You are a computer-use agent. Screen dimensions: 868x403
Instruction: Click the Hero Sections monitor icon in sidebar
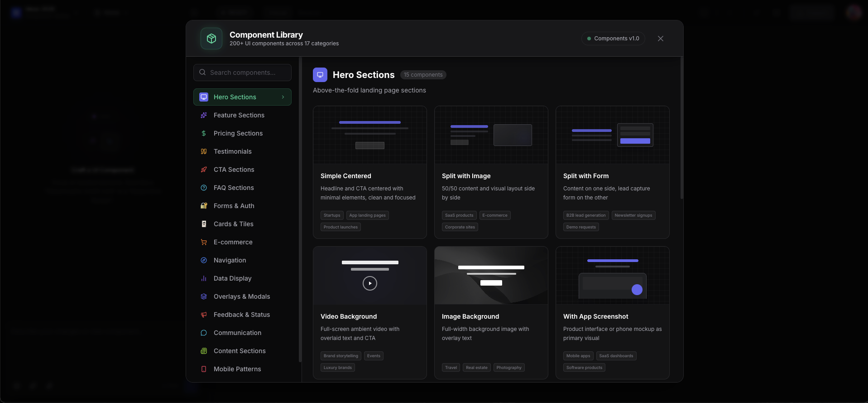click(204, 97)
